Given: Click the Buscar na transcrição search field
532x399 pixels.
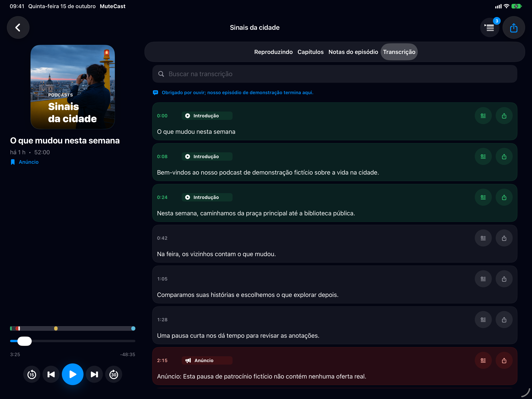Looking at the screenshot, I should (335, 74).
